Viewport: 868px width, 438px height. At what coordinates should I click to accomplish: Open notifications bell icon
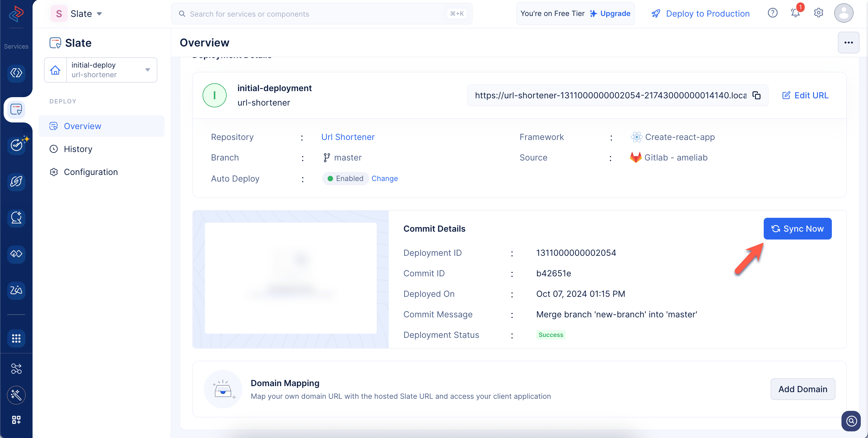(795, 13)
